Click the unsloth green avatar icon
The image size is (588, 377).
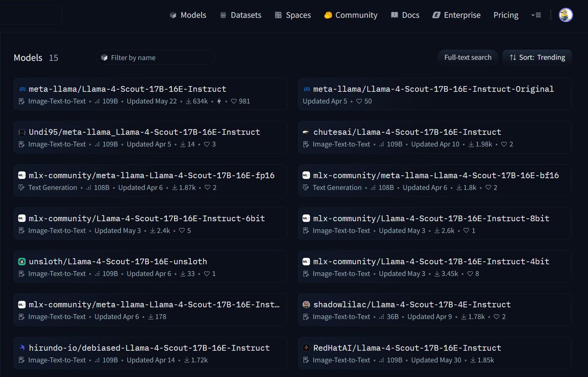[22, 261]
